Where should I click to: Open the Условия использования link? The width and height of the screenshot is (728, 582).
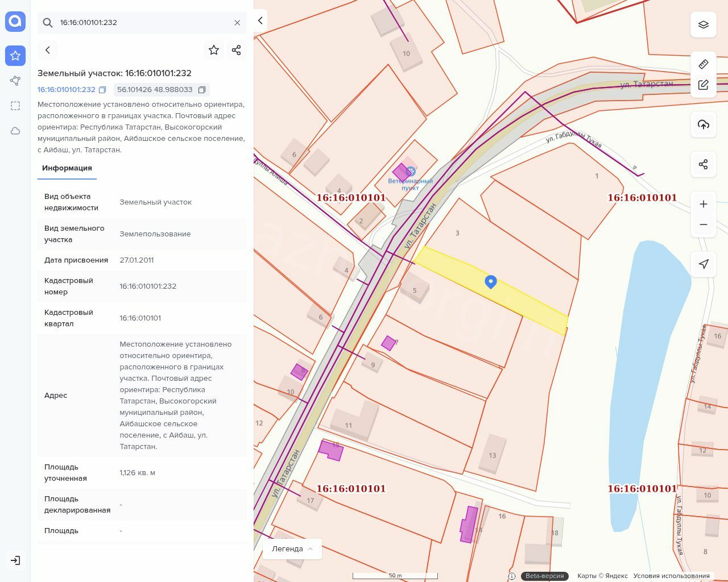[671, 576]
